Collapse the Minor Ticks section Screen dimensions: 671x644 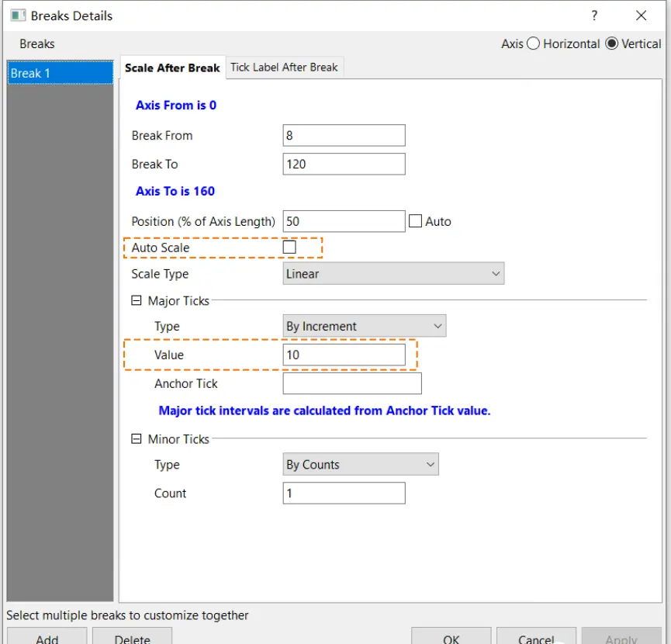pyautogui.click(x=136, y=439)
